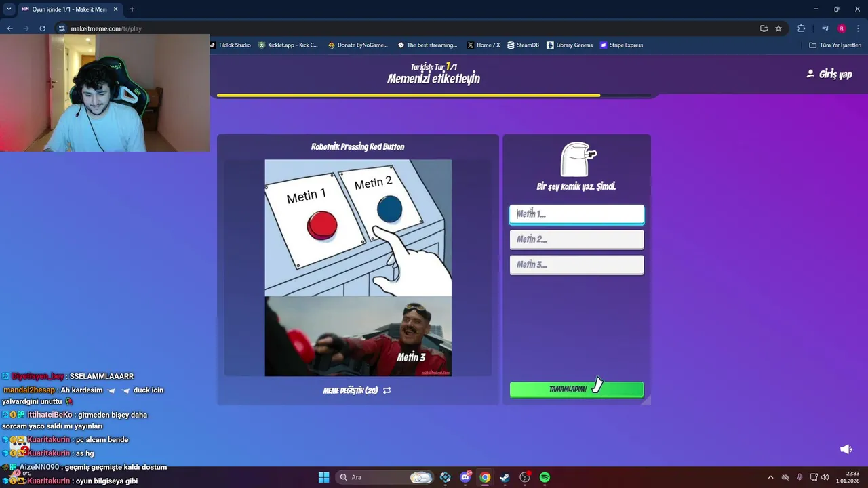Open Spotify from the taskbar
Screen dimensions: 868x488
(545, 477)
